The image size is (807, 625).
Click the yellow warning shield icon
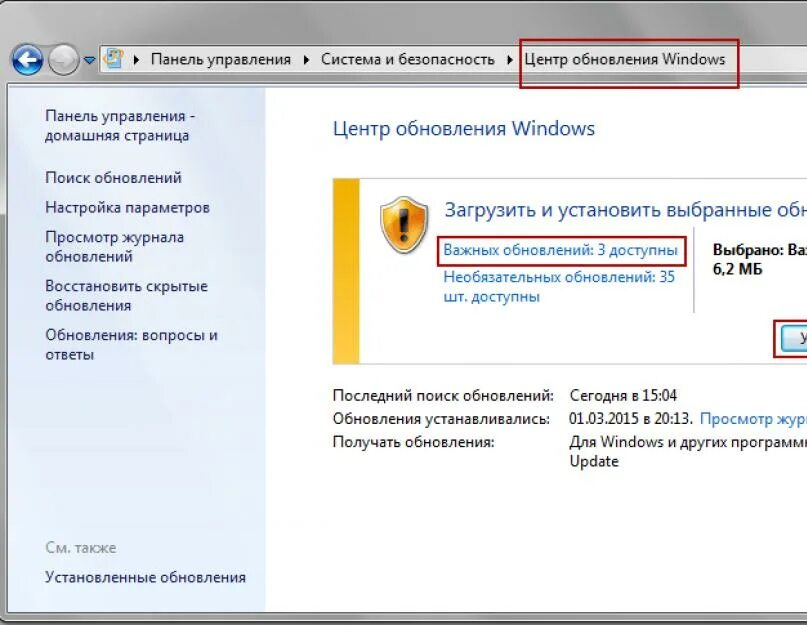[x=404, y=224]
